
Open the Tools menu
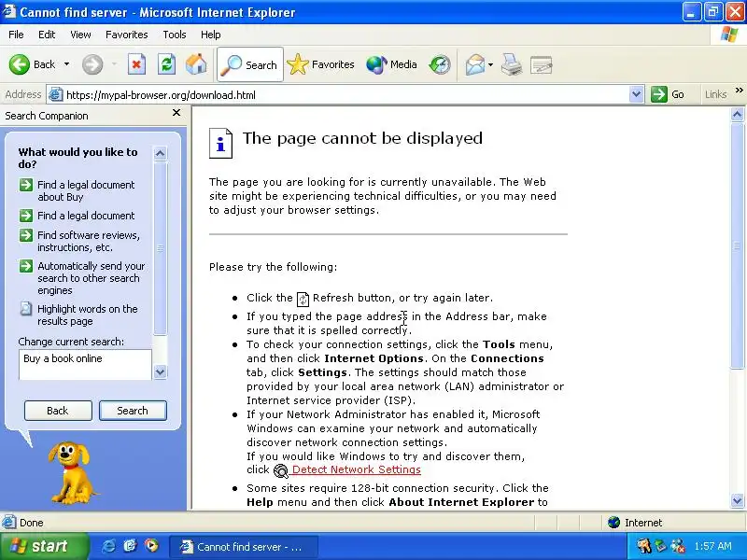point(175,35)
